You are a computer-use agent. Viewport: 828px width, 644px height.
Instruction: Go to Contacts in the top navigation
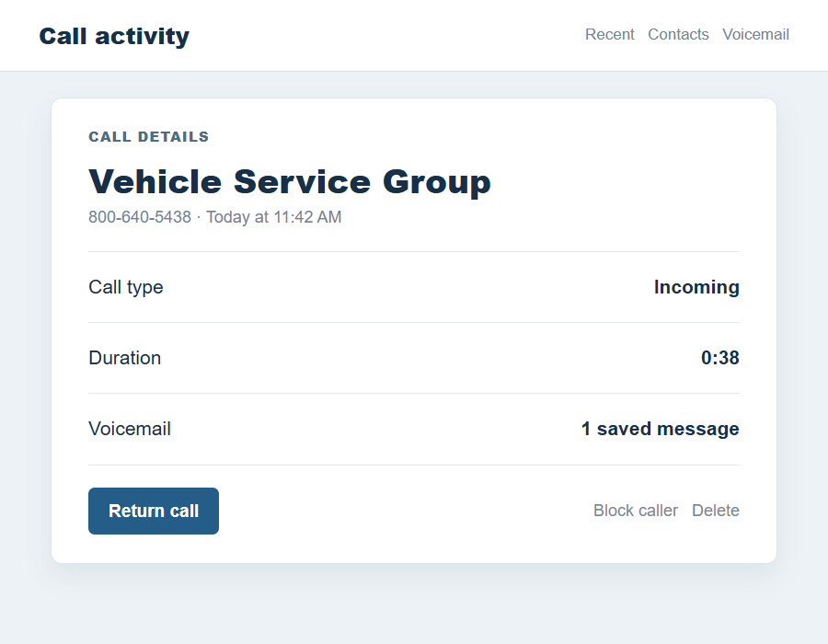pos(678,34)
